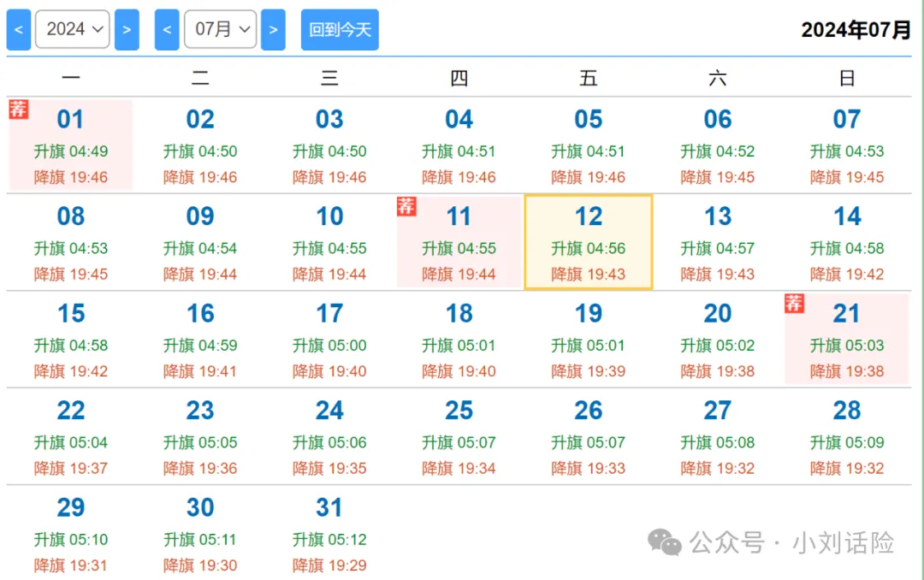Click the red 荐 badge on day 21

795,303
